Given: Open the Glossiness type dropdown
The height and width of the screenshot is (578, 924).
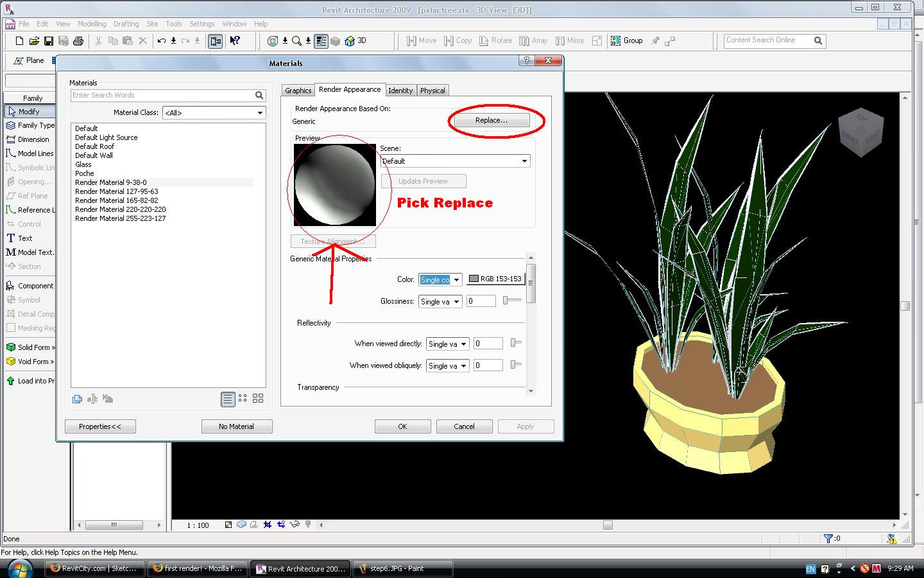Looking at the screenshot, I should point(440,301).
